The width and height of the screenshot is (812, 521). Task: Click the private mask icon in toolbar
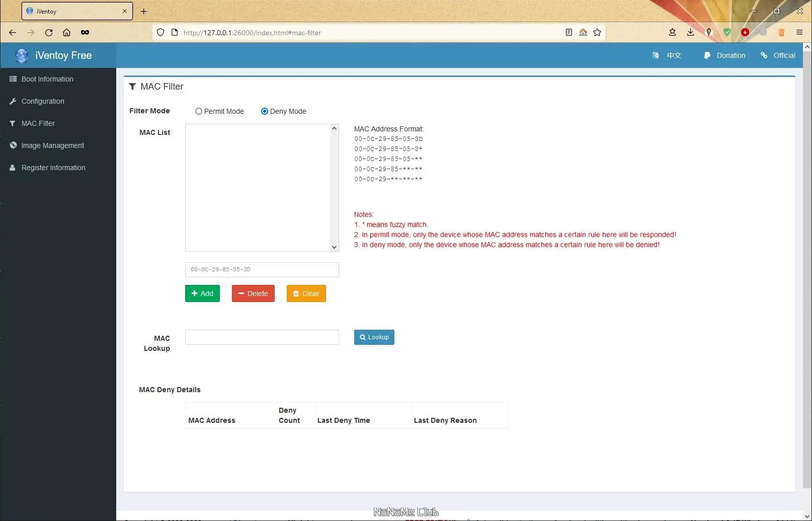(x=85, y=33)
